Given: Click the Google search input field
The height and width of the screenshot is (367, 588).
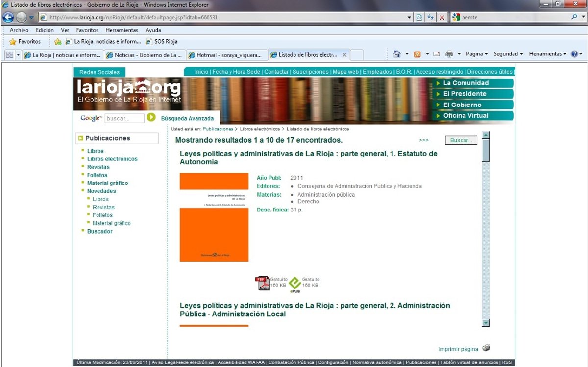Looking at the screenshot, I should [124, 118].
